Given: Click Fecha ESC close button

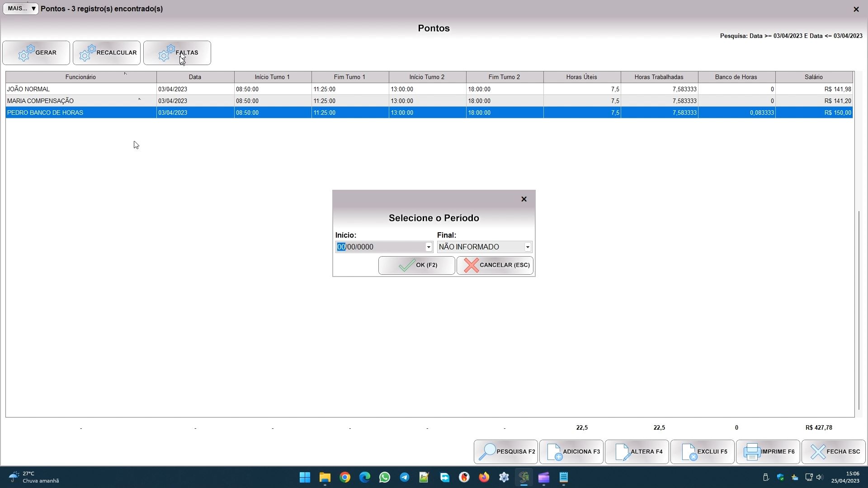Looking at the screenshot, I should 834,452.
